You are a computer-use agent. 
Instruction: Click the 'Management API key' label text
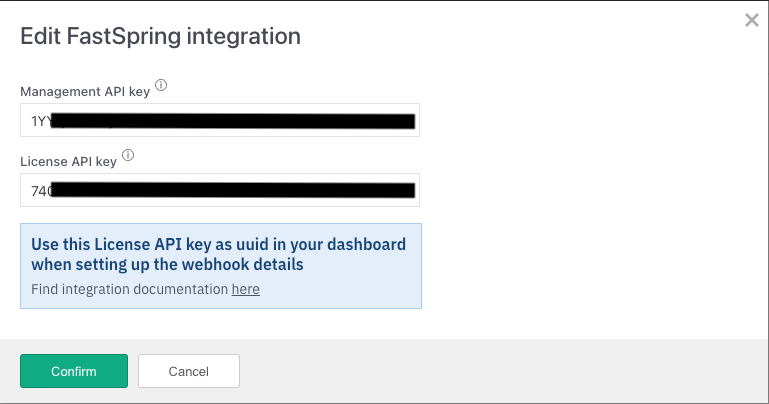[84, 91]
